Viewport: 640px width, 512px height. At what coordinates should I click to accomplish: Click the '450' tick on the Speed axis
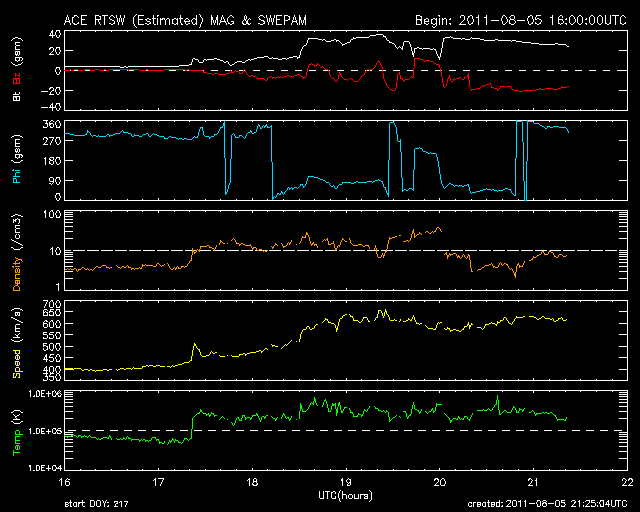tap(52, 358)
